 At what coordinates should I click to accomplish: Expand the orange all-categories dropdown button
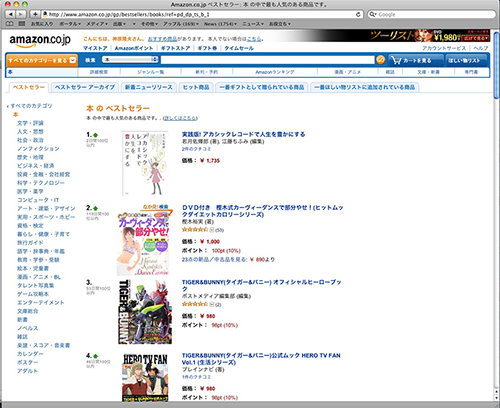coord(42,60)
